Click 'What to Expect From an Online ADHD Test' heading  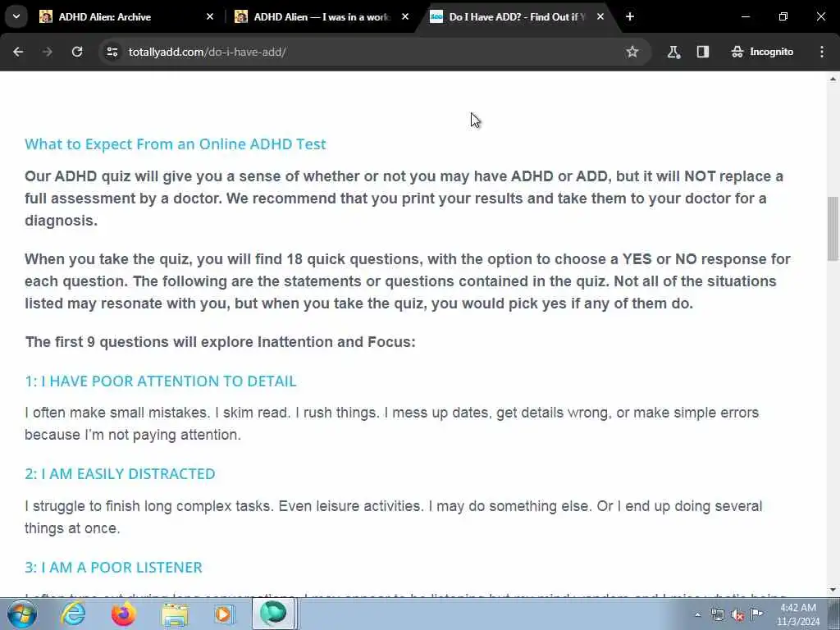(176, 144)
